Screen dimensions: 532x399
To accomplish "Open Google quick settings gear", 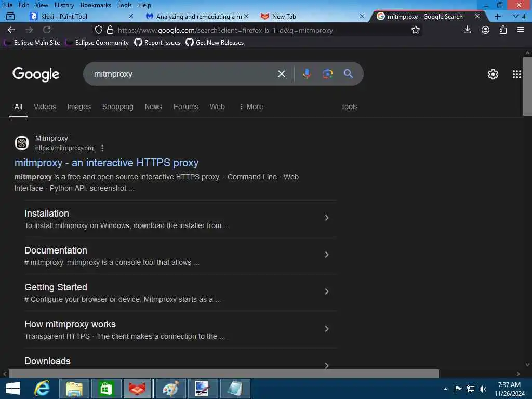I will 493,74.
